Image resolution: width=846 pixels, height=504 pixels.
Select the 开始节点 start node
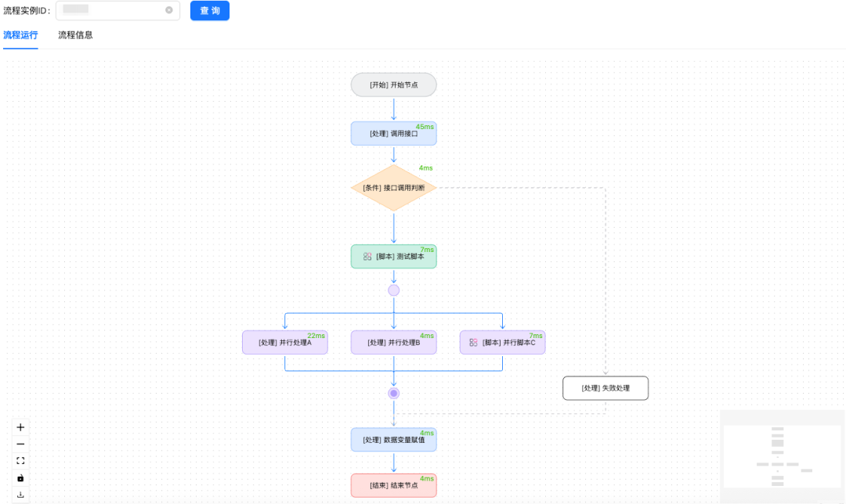coord(394,85)
